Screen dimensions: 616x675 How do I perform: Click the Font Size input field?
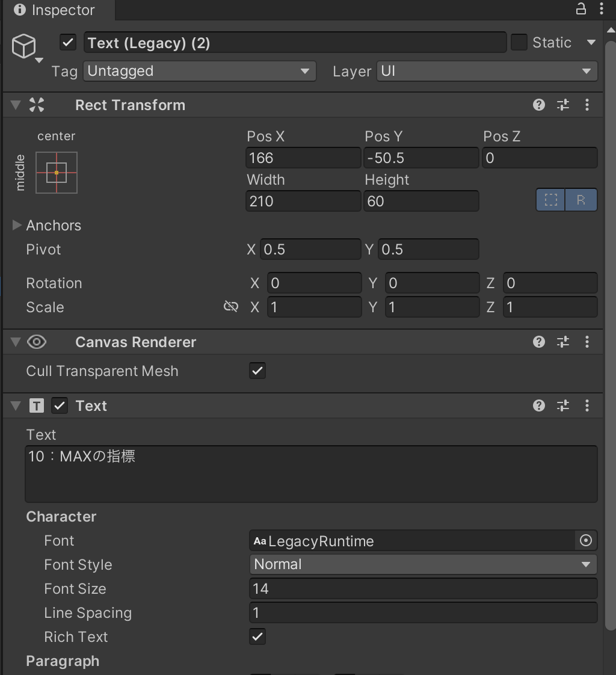pyautogui.click(x=422, y=588)
